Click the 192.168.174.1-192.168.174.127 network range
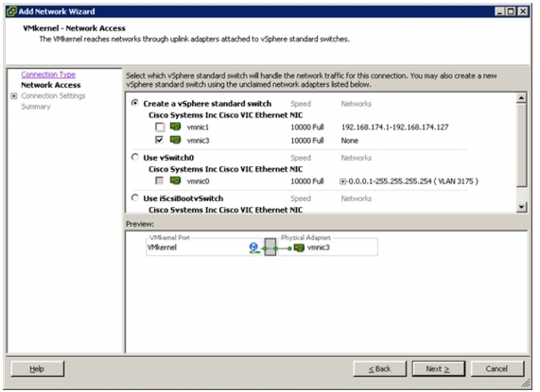 [x=395, y=128]
